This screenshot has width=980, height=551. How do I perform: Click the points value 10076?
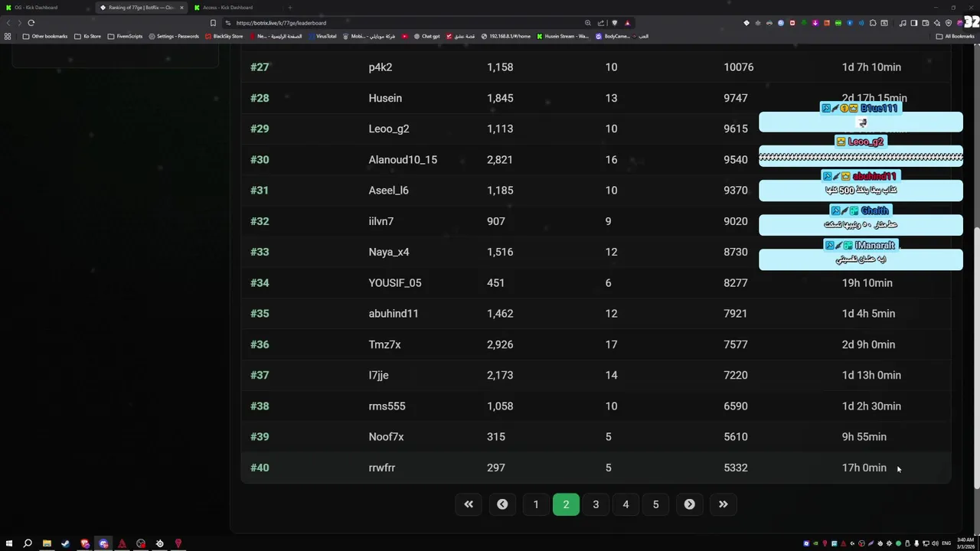tap(738, 67)
